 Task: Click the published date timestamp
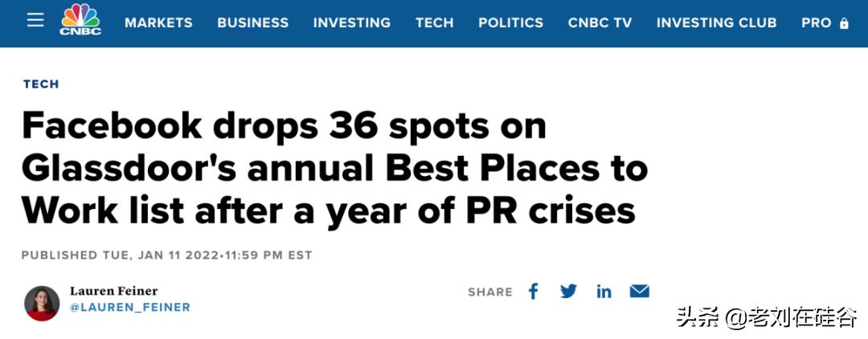pyautogui.click(x=166, y=255)
